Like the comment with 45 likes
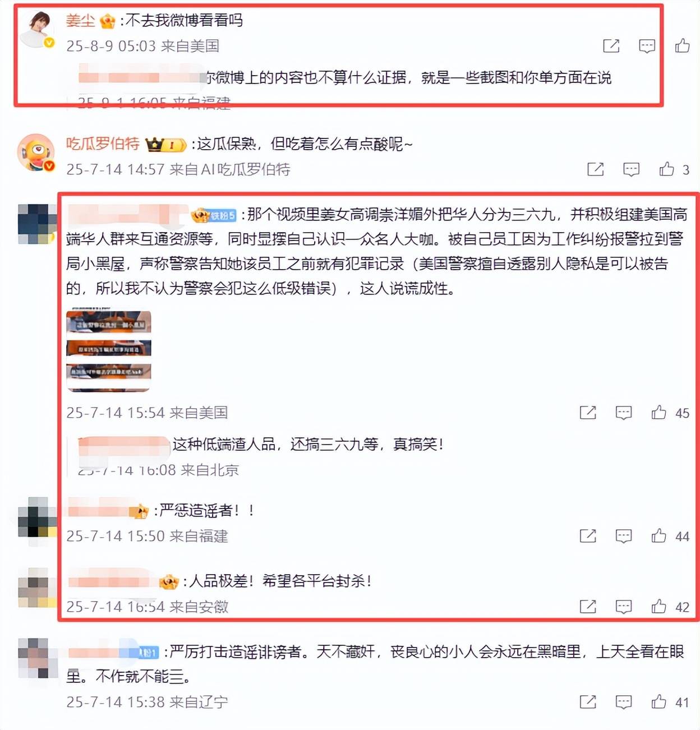Image resolution: width=700 pixels, height=730 pixels. tap(658, 413)
